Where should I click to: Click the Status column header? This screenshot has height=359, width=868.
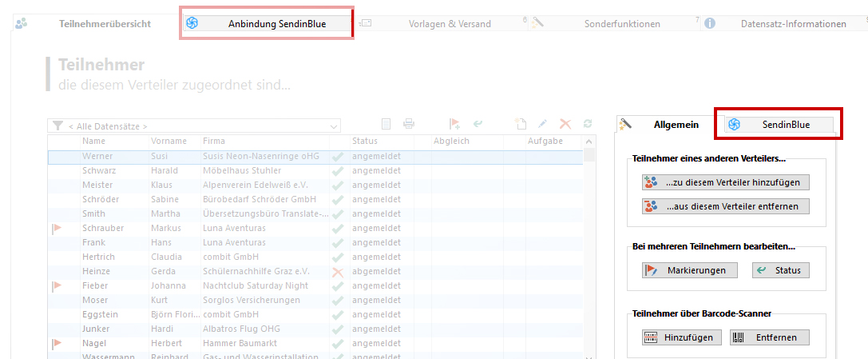coord(382,142)
